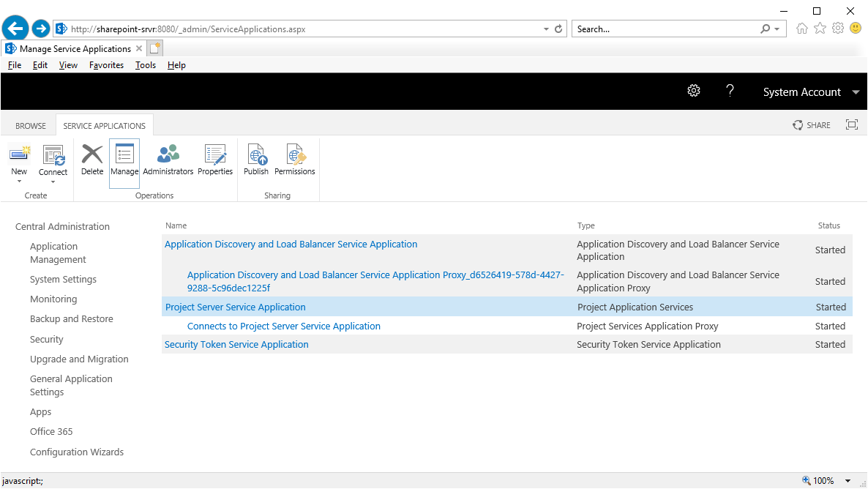Open Internet Explorer tools gear icon
868x489 pixels.
(x=837, y=29)
